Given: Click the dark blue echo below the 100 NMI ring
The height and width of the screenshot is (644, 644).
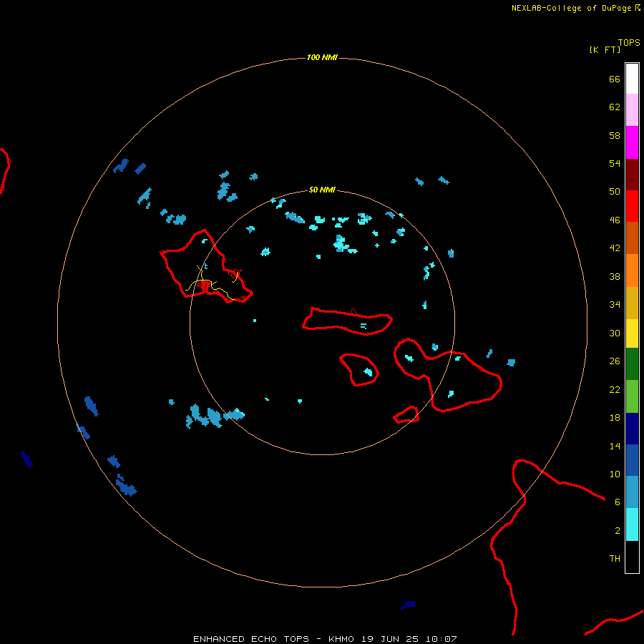Looking at the screenshot, I should click(x=409, y=605).
